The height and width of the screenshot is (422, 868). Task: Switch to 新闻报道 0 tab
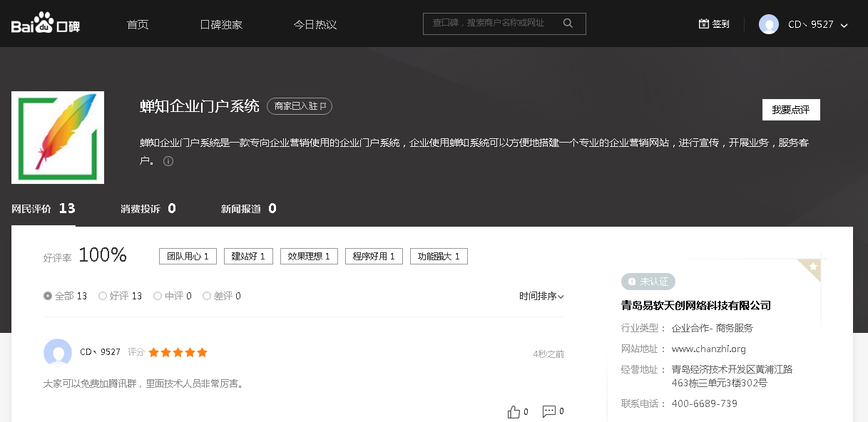tap(249, 209)
